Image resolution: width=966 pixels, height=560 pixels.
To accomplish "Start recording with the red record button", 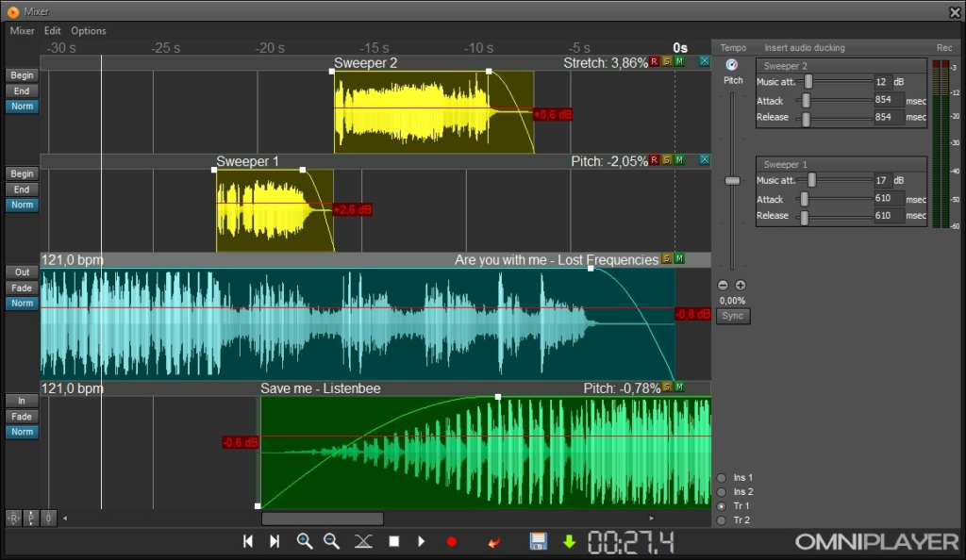I will (452, 541).
